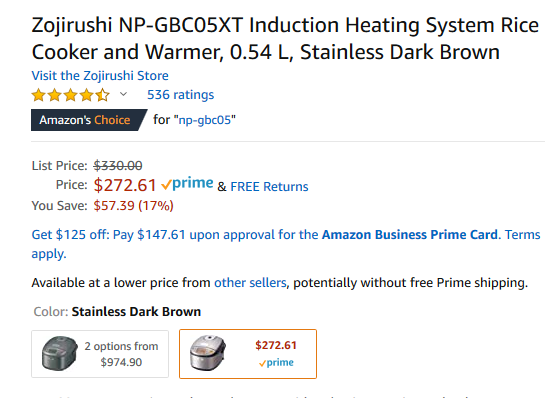Click the dark gray rice cooker thumbnail

pyautogui.click(x=59, y=353)
